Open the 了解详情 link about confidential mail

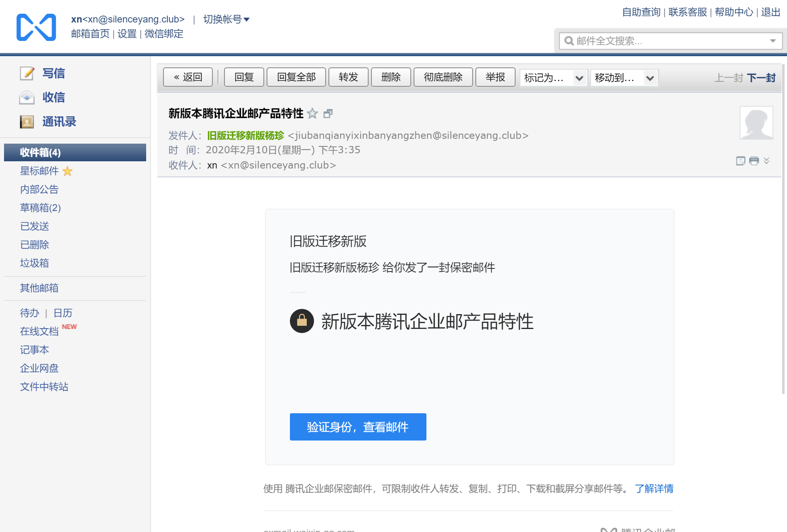click(654, 489)
